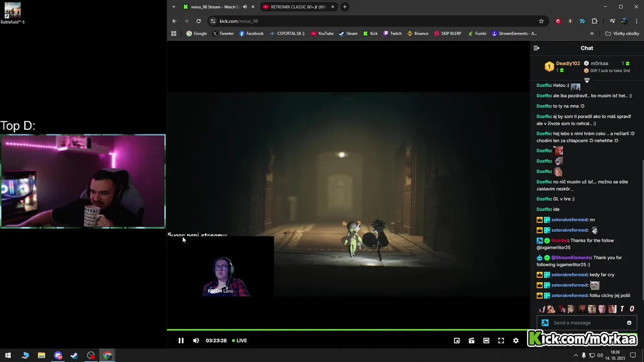
Task: Open Windows Start menu
Action: [x=8, y=355]
